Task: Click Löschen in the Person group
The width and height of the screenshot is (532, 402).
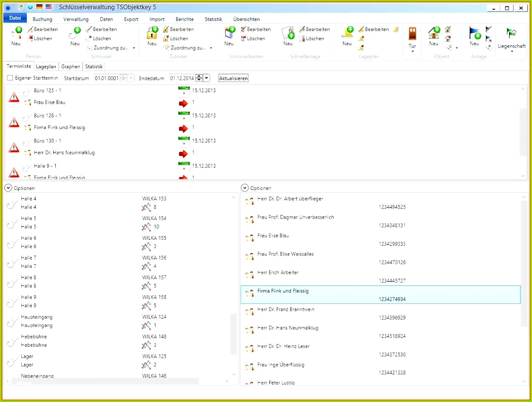Action: pos(40,38)
